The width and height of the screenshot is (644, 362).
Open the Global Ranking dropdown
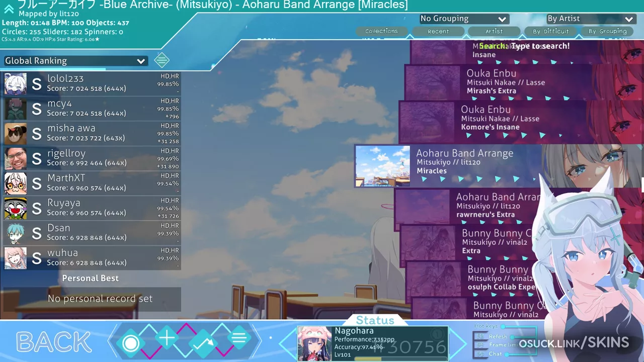point(75,61)
